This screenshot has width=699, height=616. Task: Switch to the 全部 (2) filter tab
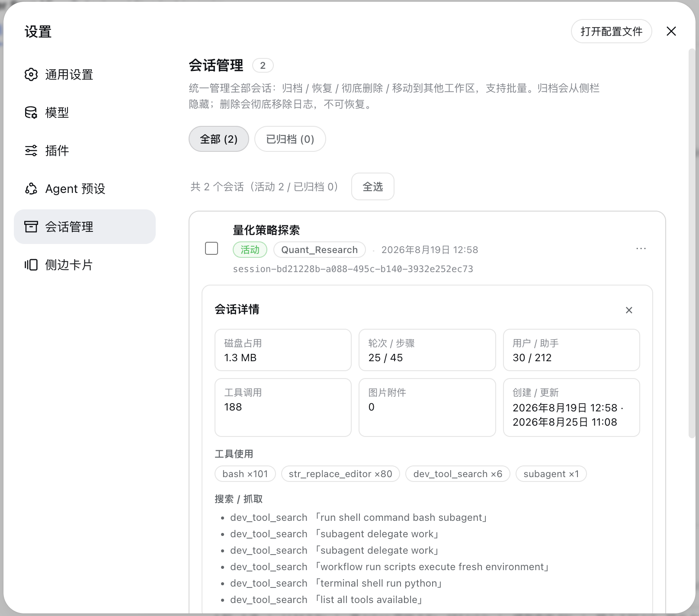(219, 139)
